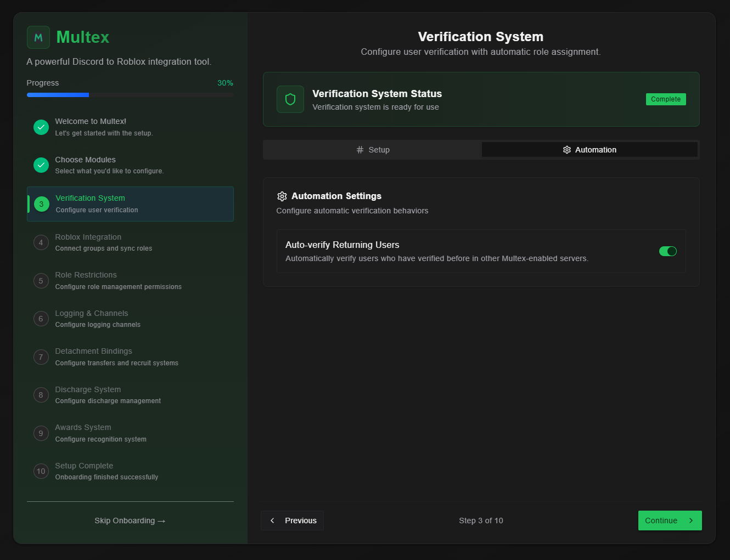Click the Previous button
Image resolution: width=730 pixels, height=560 pixels.
pos(292,521)
